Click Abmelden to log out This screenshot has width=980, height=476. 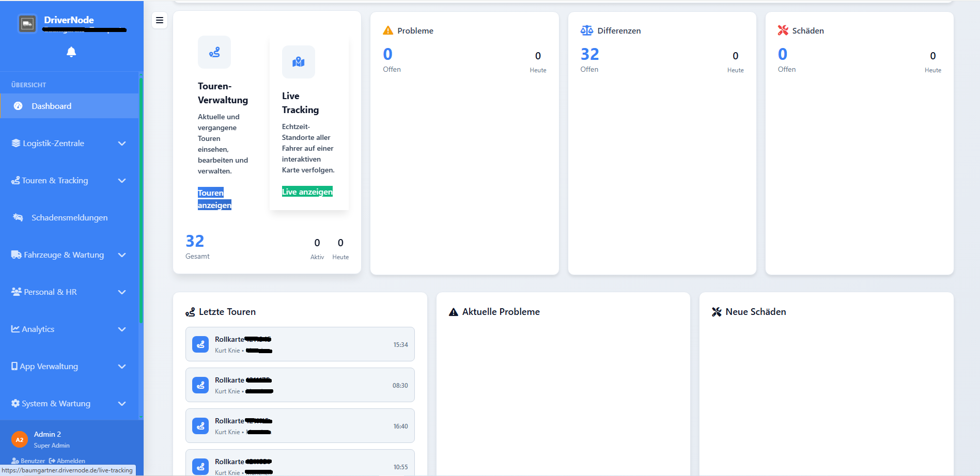67,461
